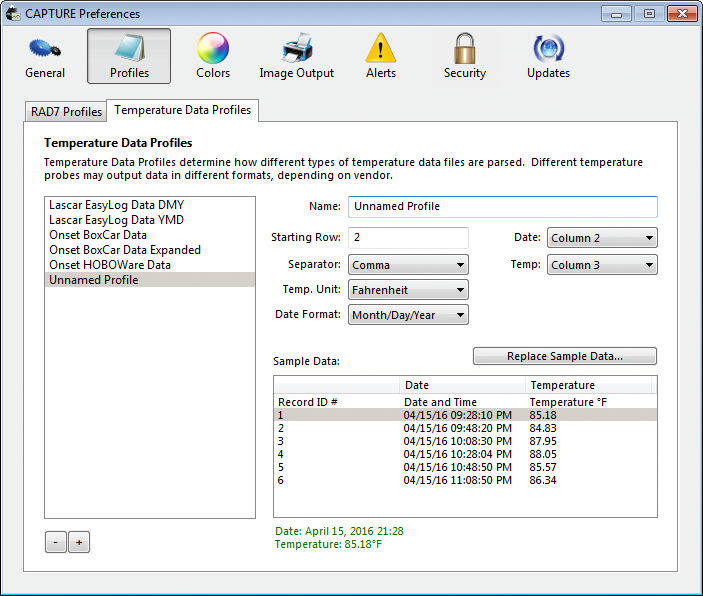This screenshot has width=703, height=596.
Task: Select Onset HOBOWare Data profile
Action: click(x=150, y=265)
